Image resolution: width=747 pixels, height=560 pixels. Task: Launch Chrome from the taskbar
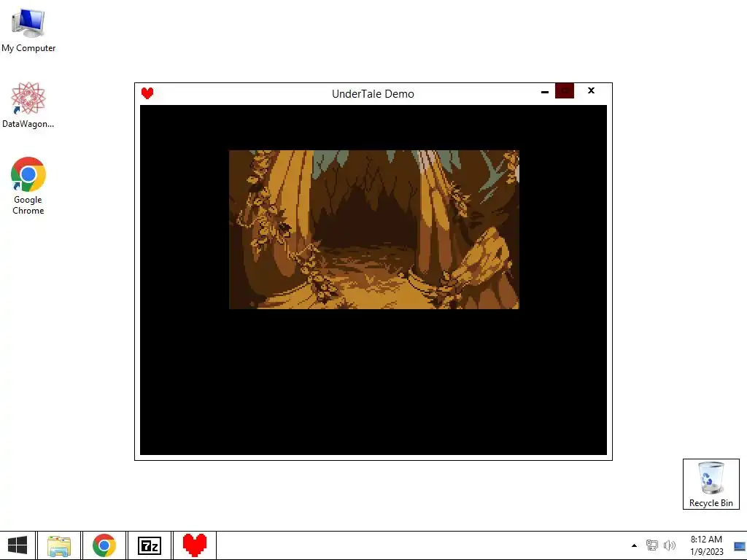pos(104,545)
